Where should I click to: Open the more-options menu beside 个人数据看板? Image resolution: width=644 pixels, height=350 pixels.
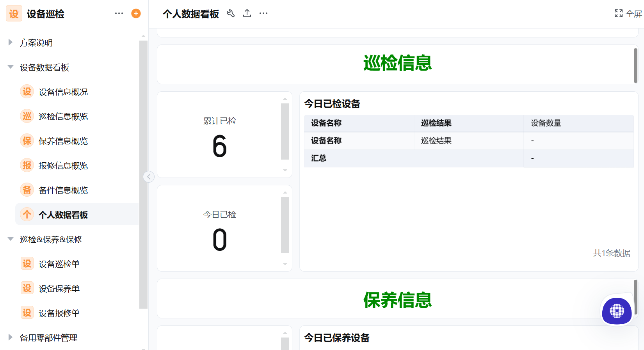point(263,13)
